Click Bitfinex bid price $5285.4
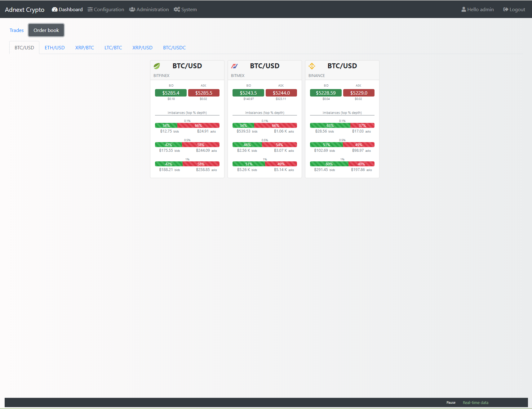The image size is (532, 409). (171, 93)
